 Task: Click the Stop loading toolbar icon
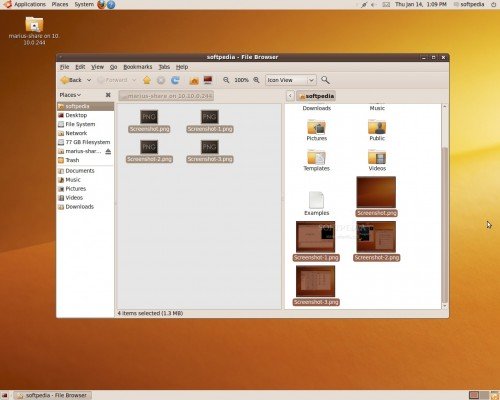click(x=161, y=80)
